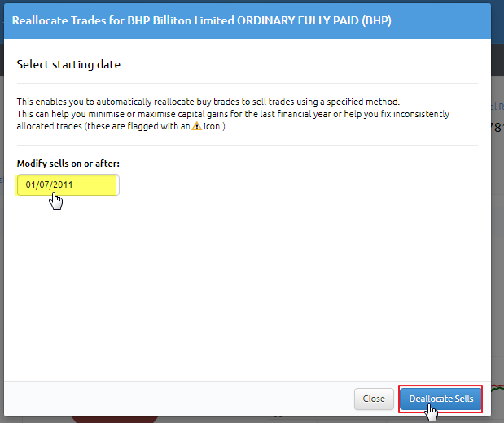Select the 'Select starting date' heading text

pyautogui.click(x=68, y=64)
